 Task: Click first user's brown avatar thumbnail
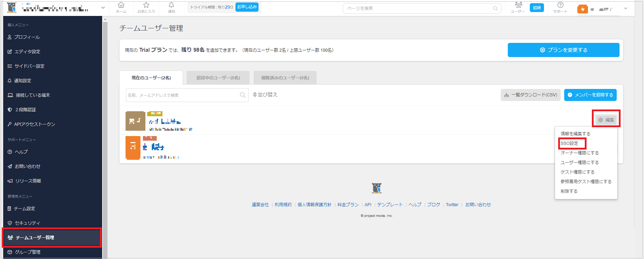click(x=135, y=121)
